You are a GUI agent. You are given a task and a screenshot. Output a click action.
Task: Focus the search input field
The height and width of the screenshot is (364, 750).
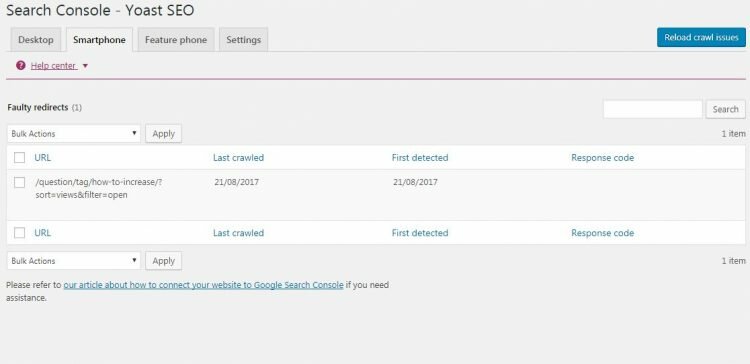click(653, 109)
